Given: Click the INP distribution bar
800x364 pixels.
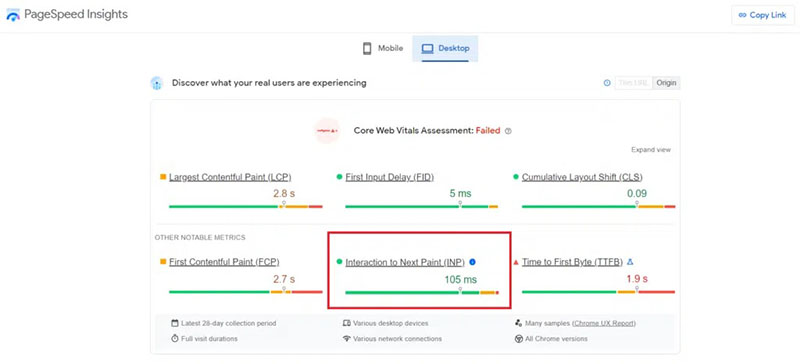Looking at the screenshot, I should coord(422,293).
